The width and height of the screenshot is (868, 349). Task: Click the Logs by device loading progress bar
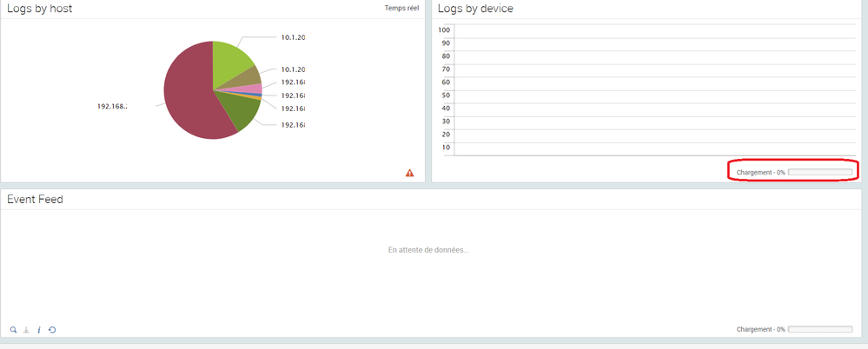[x=819, y=173]
